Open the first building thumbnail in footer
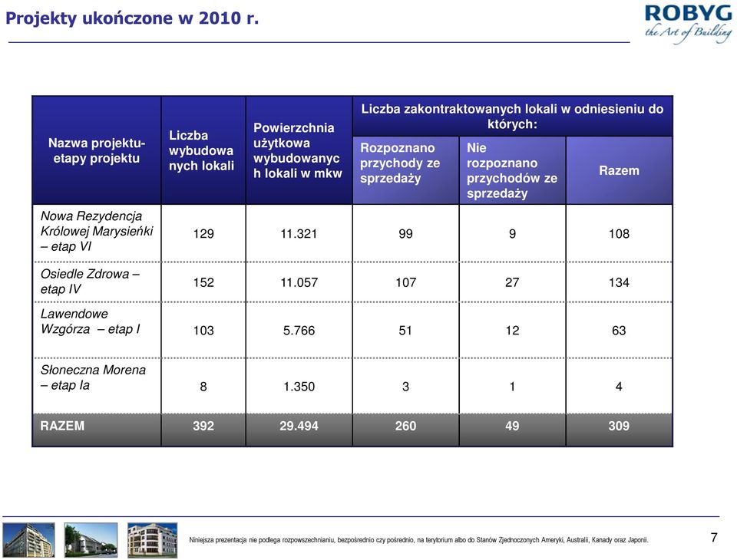 pos(29,540)
